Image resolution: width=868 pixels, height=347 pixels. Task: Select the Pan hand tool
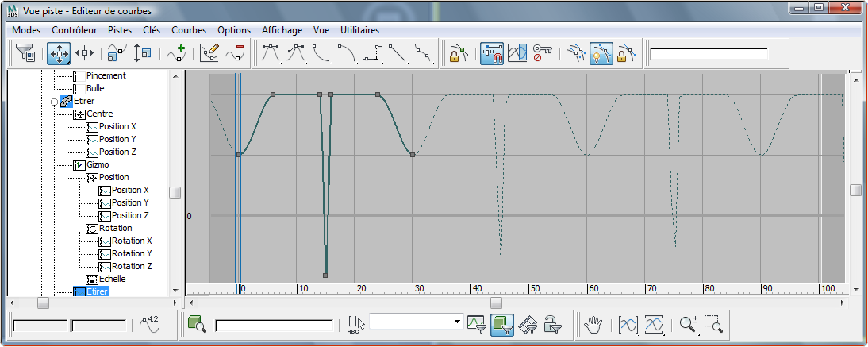coord(594,324)
